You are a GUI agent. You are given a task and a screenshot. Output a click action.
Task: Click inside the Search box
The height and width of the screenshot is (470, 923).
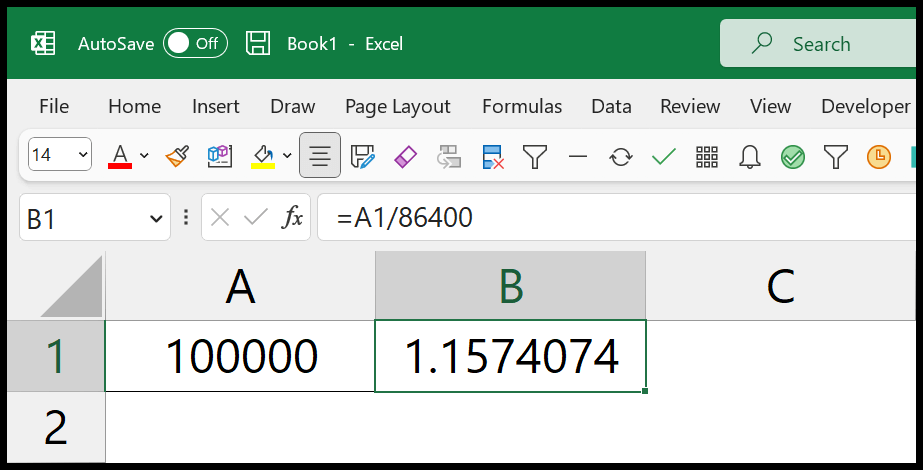click(x=821, y=44)
